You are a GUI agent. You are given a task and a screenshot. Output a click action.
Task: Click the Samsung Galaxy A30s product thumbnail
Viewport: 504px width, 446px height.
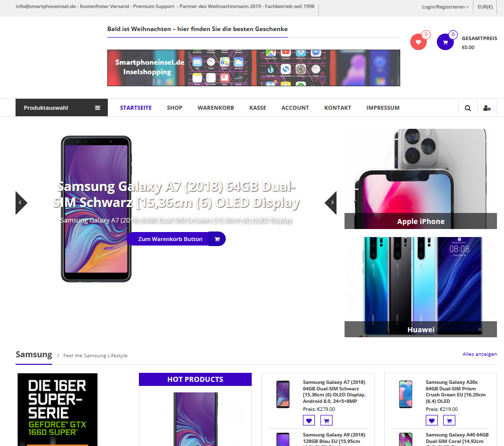pos(406,394)
